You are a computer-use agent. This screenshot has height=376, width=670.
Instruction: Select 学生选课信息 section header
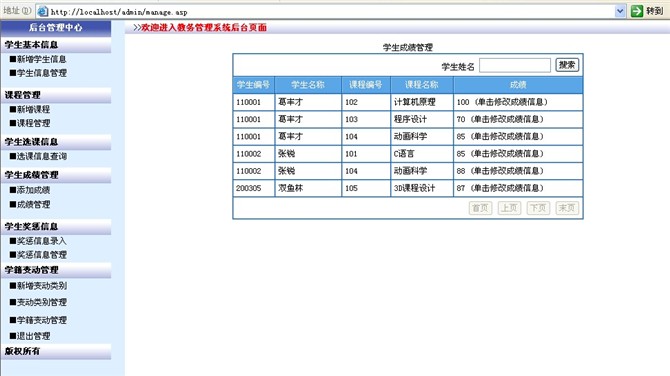pyautogui.click(x=56, y=142)
